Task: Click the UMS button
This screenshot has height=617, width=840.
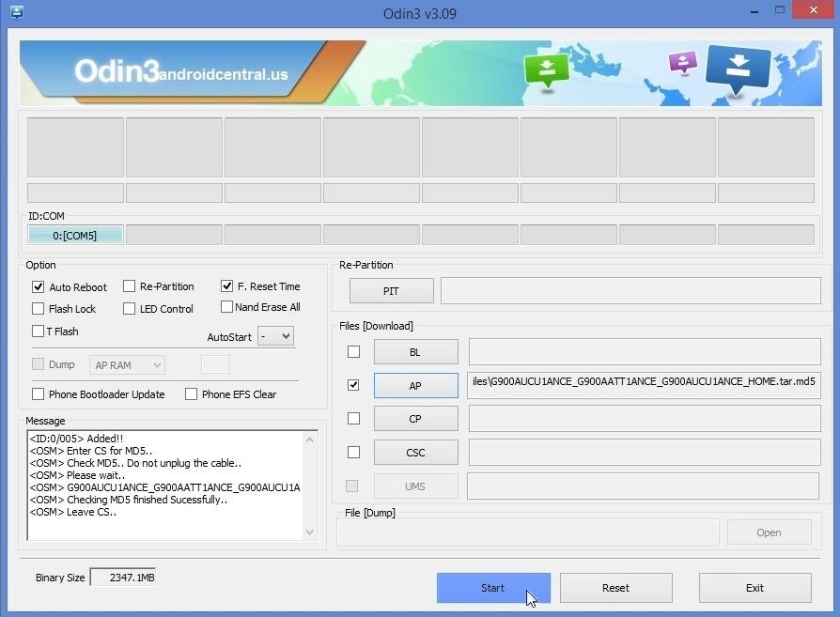Action: 415,486
